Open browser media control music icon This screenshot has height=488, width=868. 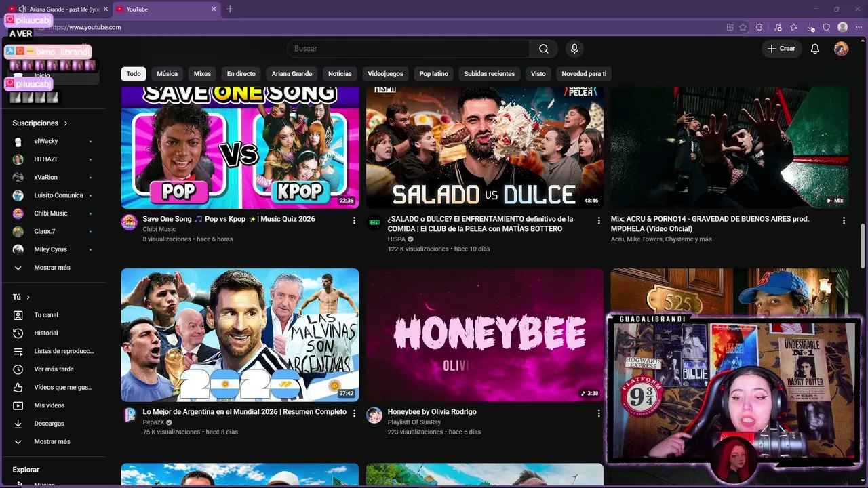point(777,27)
